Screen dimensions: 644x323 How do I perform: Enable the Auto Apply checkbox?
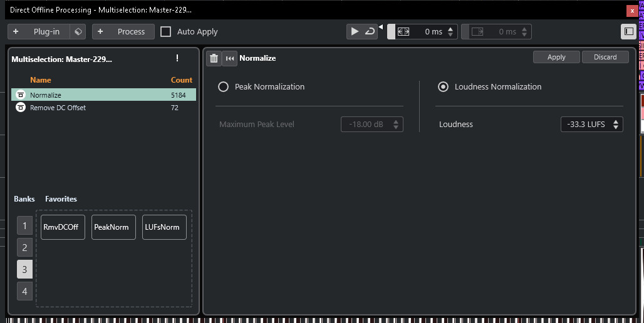pyautogui.click(x=165, y=31)
